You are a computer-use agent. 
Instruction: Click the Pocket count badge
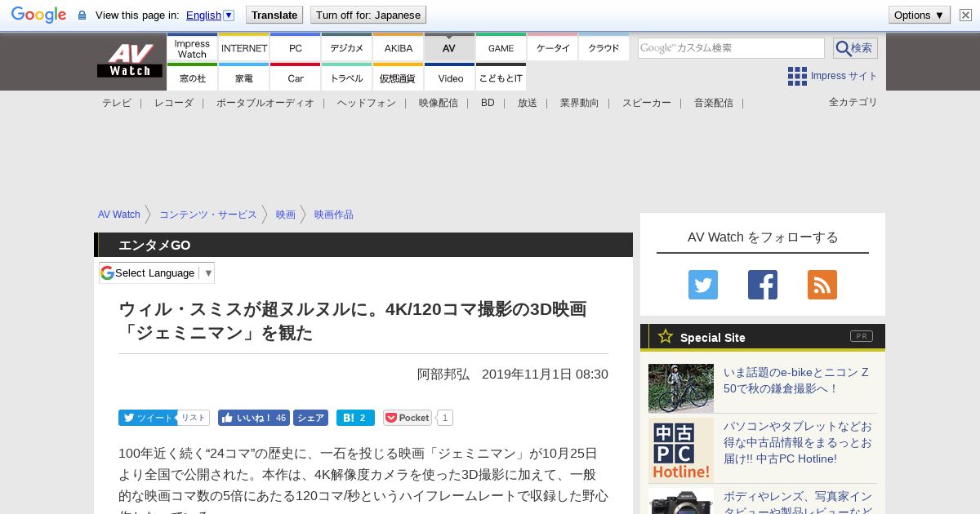pos(444,418)
